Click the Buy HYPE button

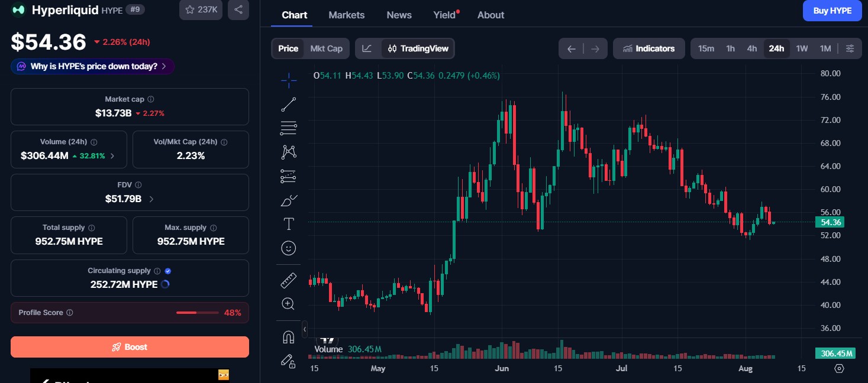click(832, 11)
